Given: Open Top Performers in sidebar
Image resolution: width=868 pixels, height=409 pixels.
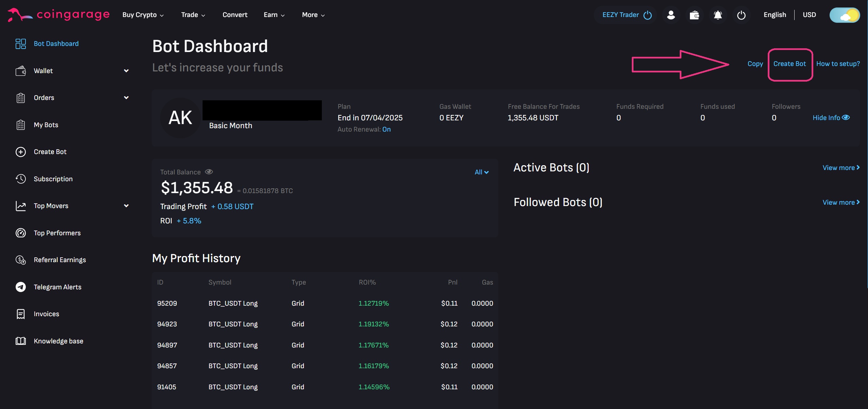Looking at the screenshot, I should 57,233.
